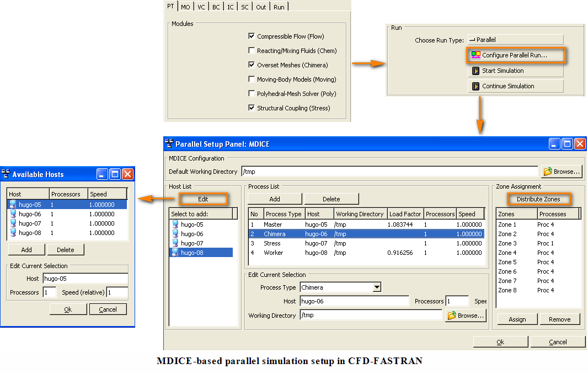
Task: Click hugo-08 host icon in Select to add list
Action: (175, 253)
